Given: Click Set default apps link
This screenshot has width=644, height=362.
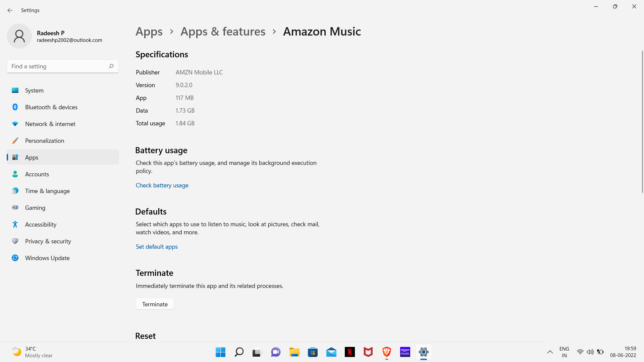Looking at the screenshot, I should [x=157, y=247].
